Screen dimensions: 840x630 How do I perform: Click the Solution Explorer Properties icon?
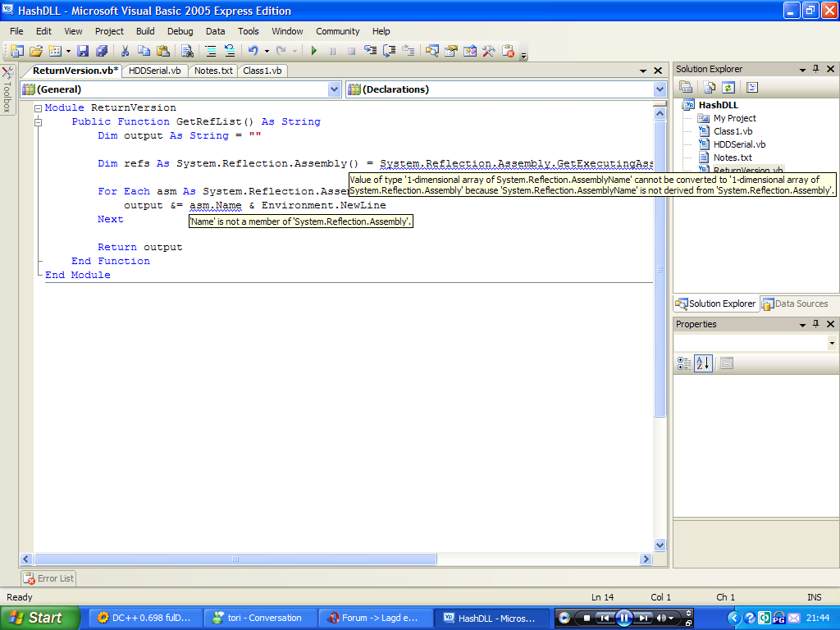tap(685, 87)
